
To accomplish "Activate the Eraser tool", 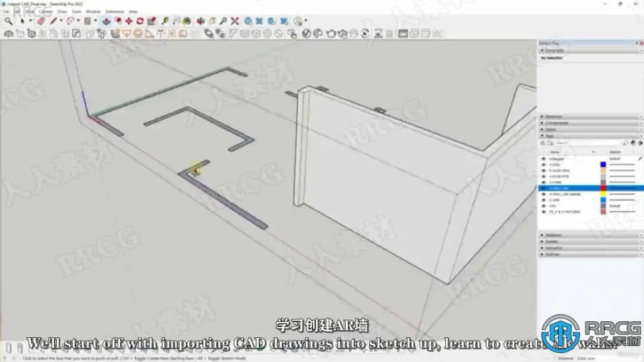I will [x=40, y=20].
